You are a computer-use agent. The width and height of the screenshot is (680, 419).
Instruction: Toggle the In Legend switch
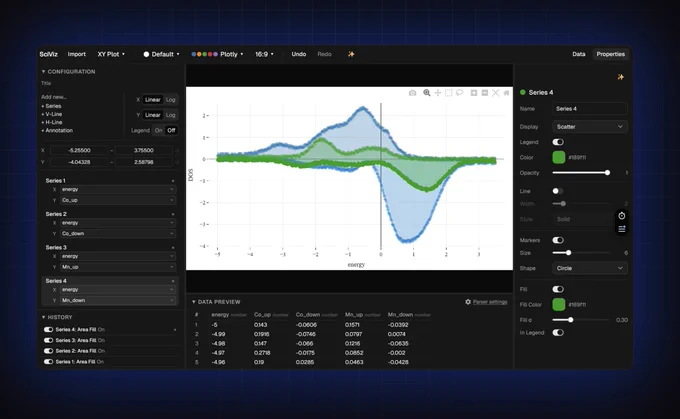pyautogui.click(x=558, y=333)
